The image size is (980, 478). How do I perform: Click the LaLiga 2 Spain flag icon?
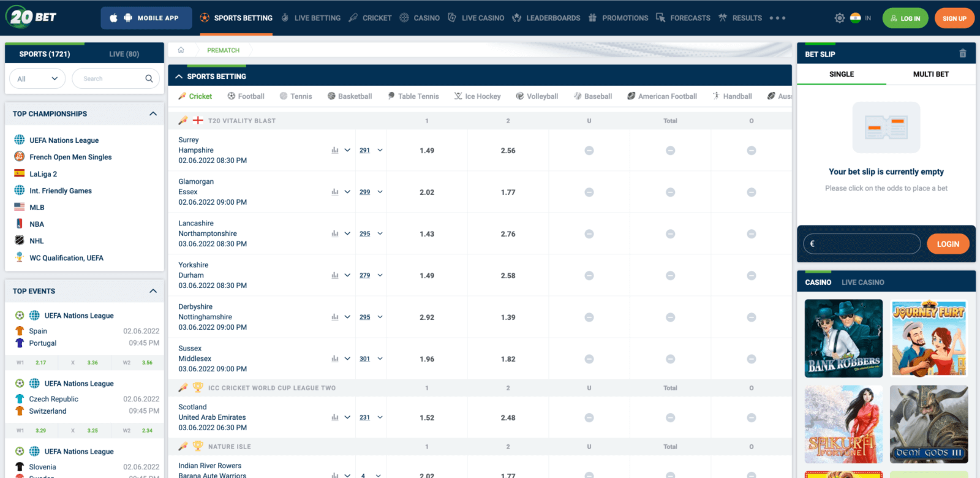(20, 173)
